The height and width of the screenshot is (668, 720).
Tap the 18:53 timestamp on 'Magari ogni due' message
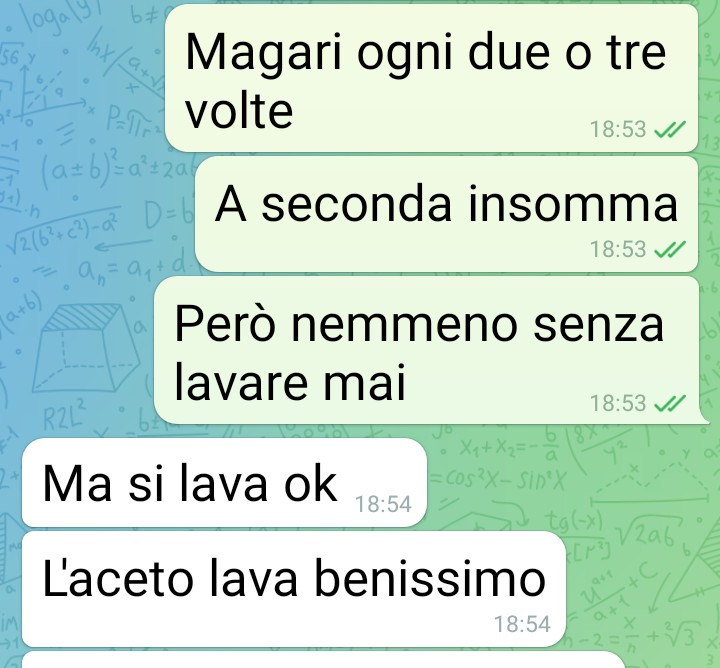point(618,129)
